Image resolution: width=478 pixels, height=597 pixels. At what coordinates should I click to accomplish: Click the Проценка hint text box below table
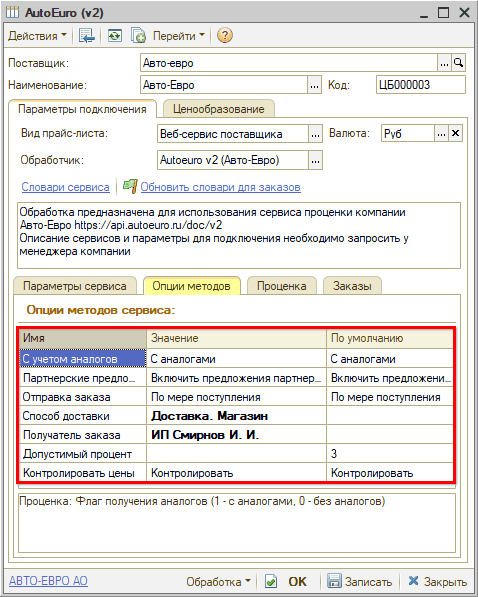point(237,523)
